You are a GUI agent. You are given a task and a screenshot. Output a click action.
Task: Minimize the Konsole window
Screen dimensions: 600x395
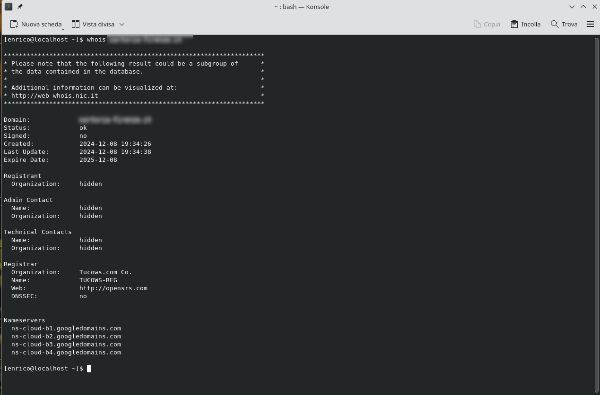click(x=572, y=7)
